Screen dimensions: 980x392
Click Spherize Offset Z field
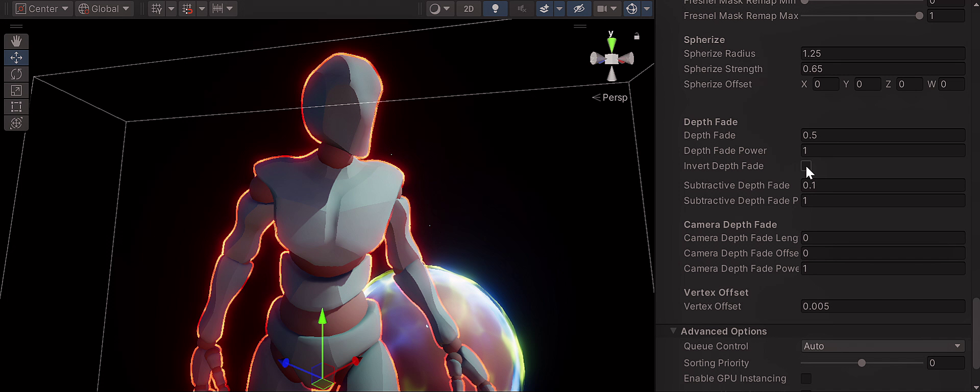point(910,84)
